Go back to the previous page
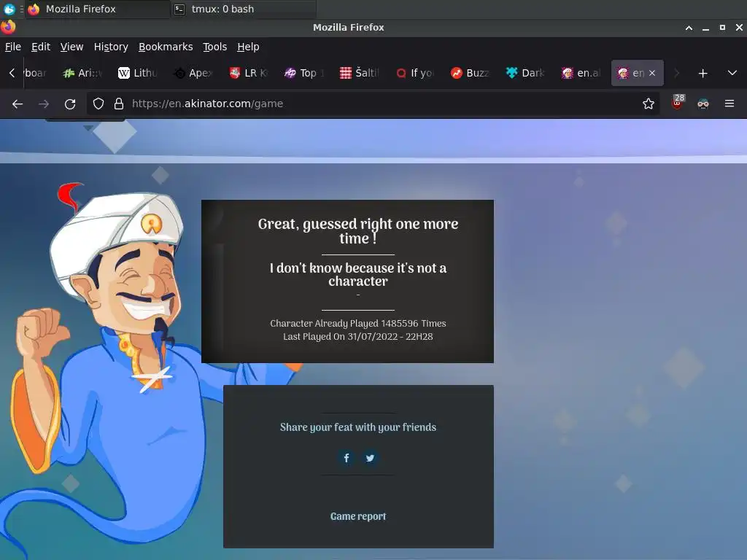This screenshot has height=560, width=747. 18,104
